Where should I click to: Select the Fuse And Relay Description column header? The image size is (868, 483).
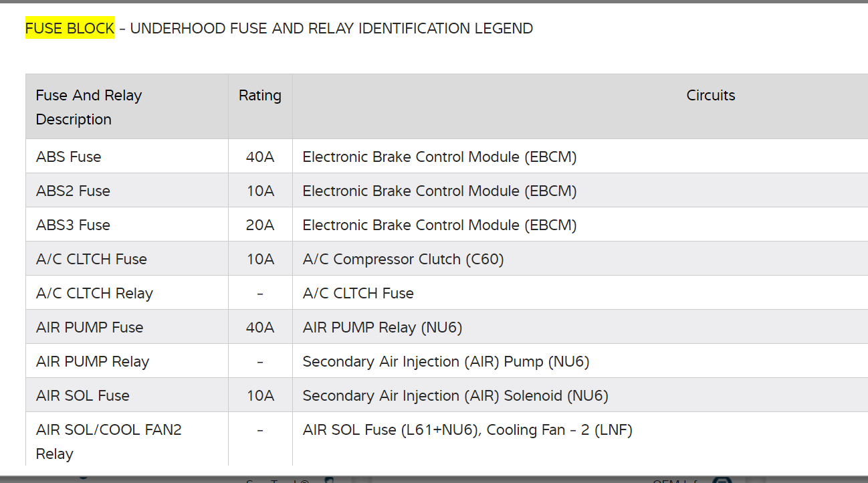[88, 107]
